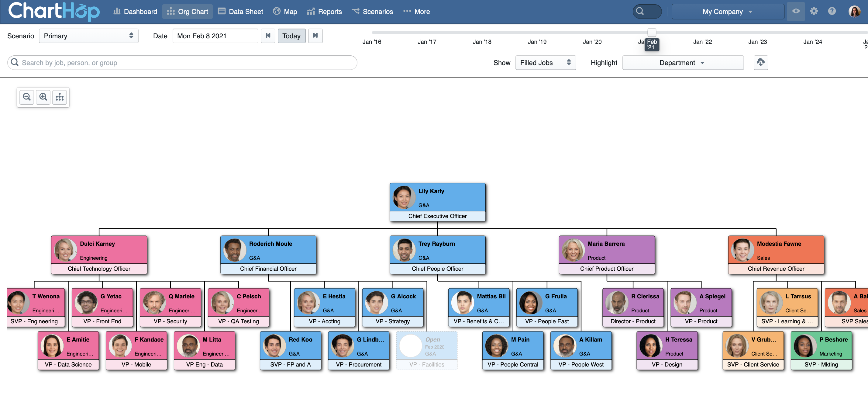Open the help question mark icon
The image size is (868, 410).
click(832, 11)
